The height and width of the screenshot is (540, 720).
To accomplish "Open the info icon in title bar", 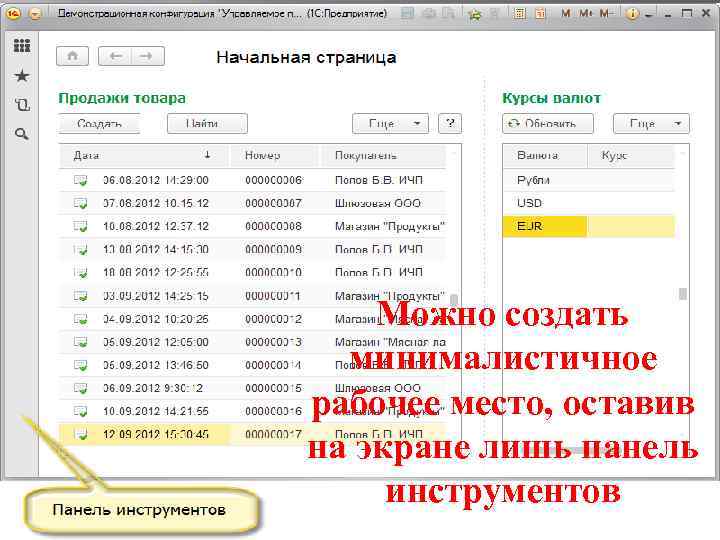I will coord(632,14).
